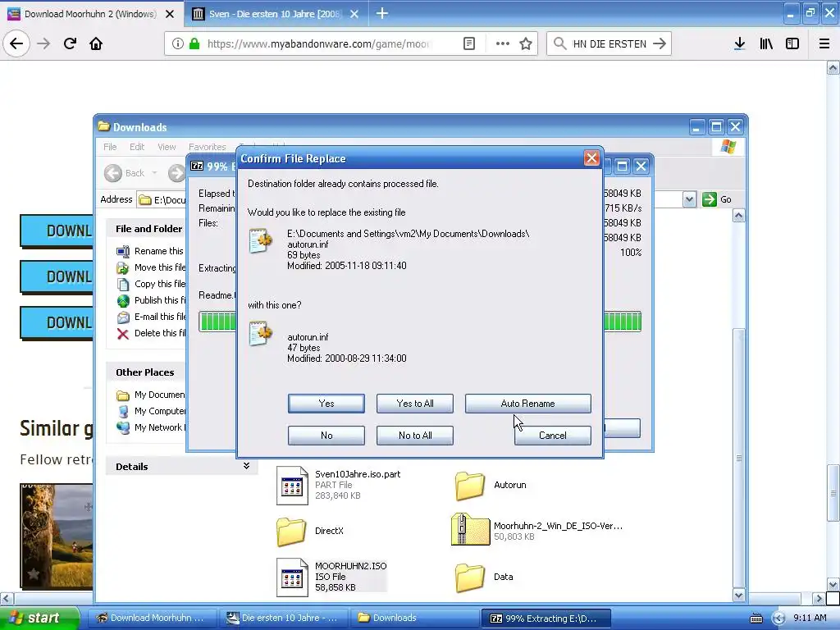Switch to Die ersten 10 Jahre taskbar item
The width and height of the screenshot is (840, 630).
pos(284,618)
